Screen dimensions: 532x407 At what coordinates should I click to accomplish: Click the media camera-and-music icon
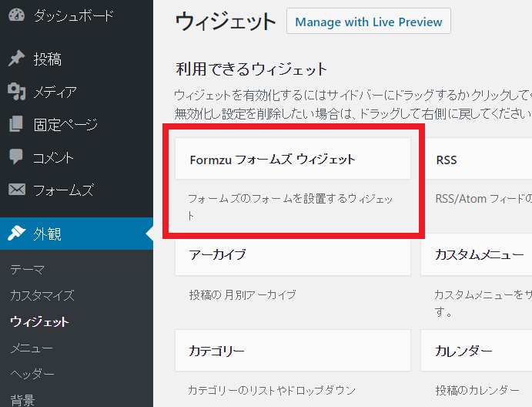coord(16,91)
